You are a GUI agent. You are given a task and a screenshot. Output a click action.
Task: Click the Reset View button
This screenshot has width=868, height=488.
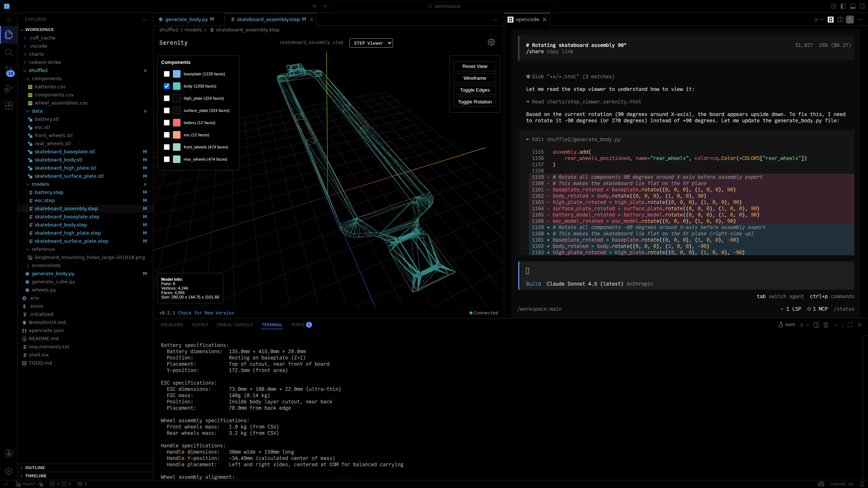pos(475,66)
